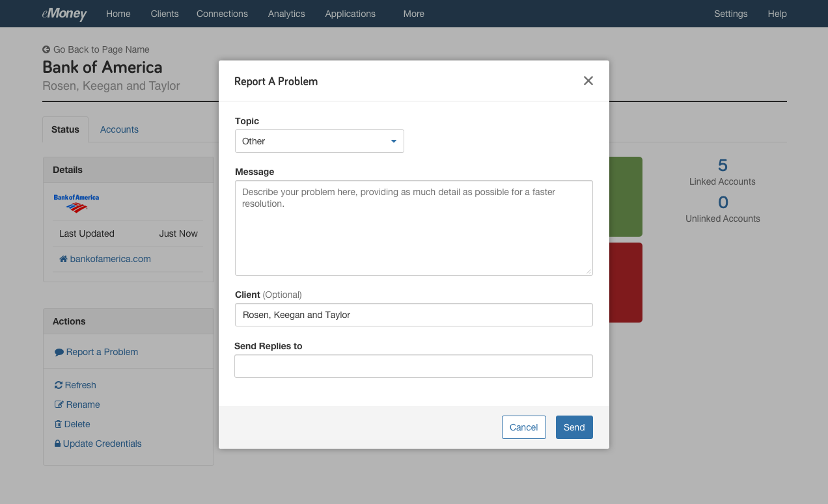Click the Rename pencil icon
The image size is (828, 504).
(x=59, y=405)
